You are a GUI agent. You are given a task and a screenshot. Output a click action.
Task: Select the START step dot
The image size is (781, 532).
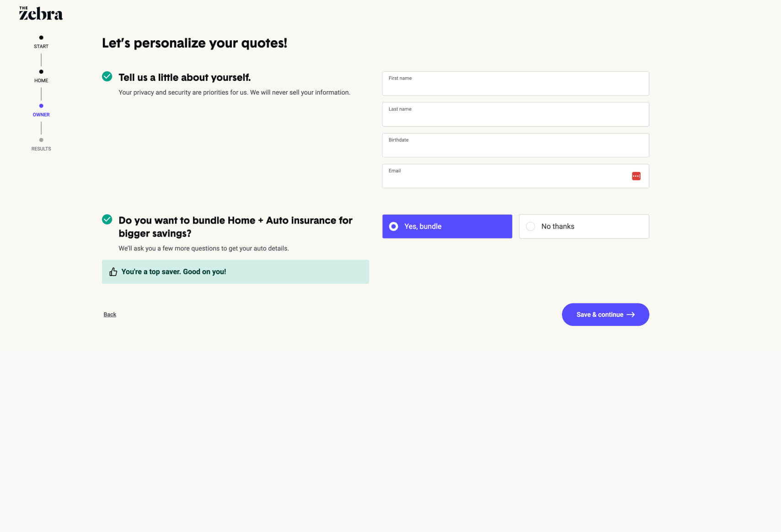(41, 37)
